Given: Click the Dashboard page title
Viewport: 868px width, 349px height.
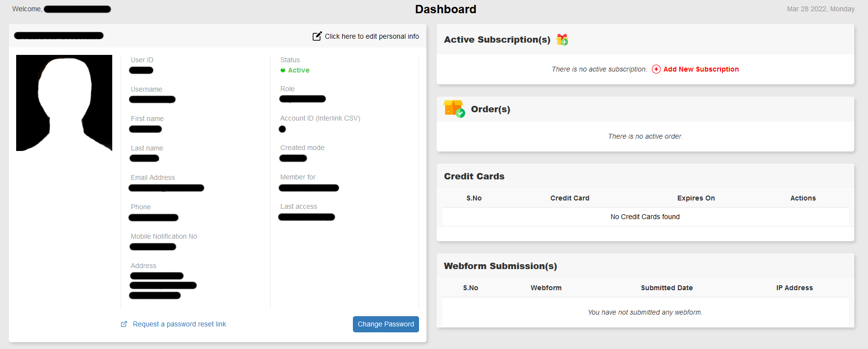Looking at the screenshot, I should coord(446,9).
